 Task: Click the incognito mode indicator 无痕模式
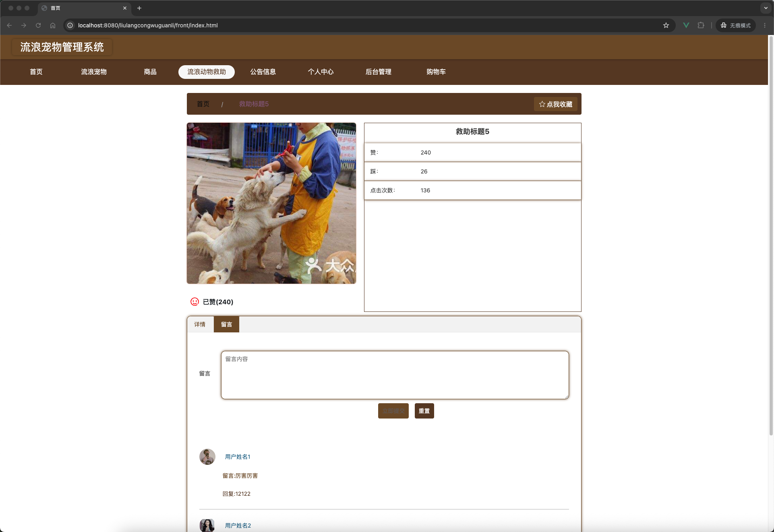tap(736, 25)
